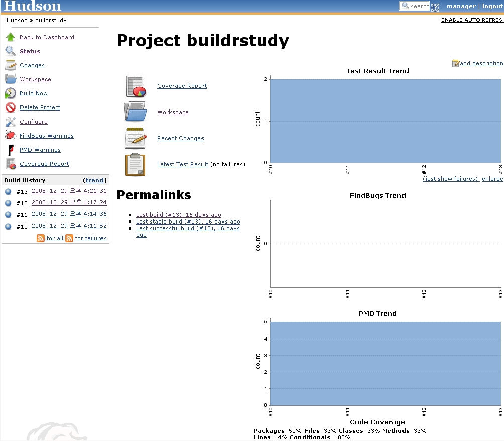Viewport: 504px width, 441px height.
Task: Open Last stable build (#13) permalink
Action: [x=188, y=222]
